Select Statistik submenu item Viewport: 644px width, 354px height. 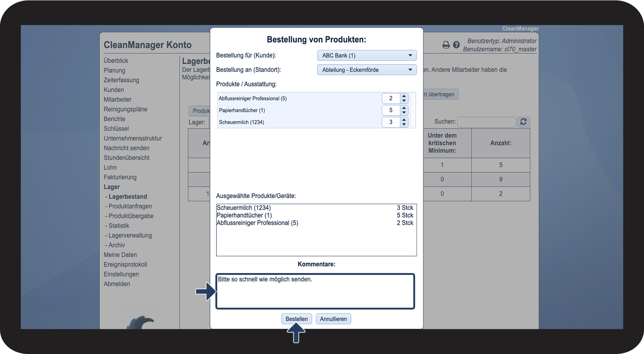click(x=119, y=226)
